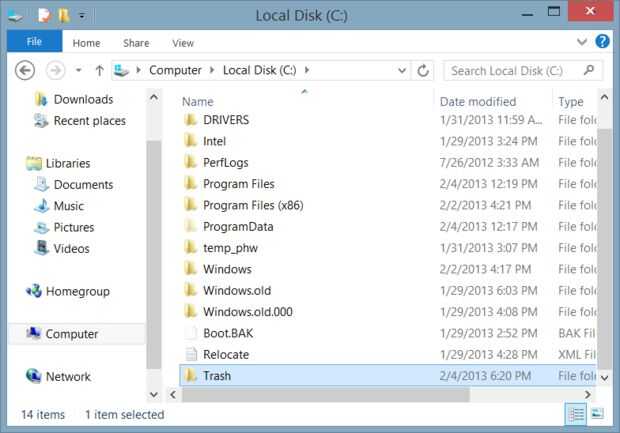Select Computer in navigation pane

point(72,334)
